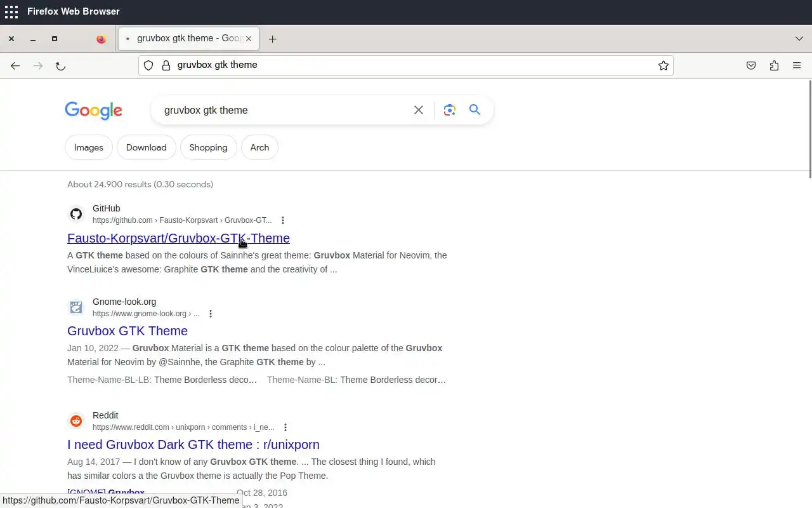The image size is (812, 508).
Task: Filter results by Images
Action: [x=89, y=147]
